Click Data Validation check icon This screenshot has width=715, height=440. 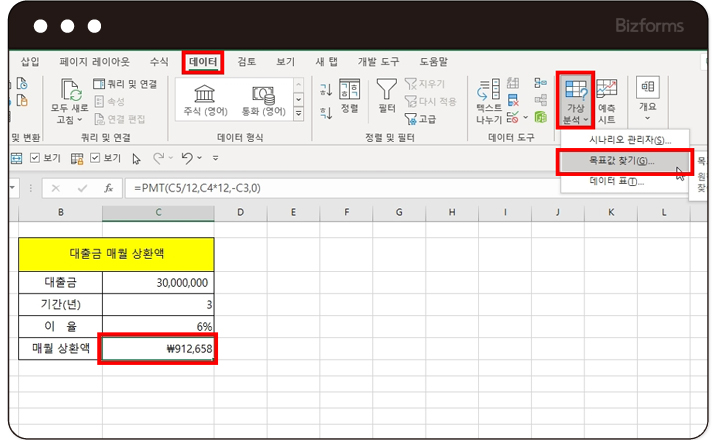(513, 117)
